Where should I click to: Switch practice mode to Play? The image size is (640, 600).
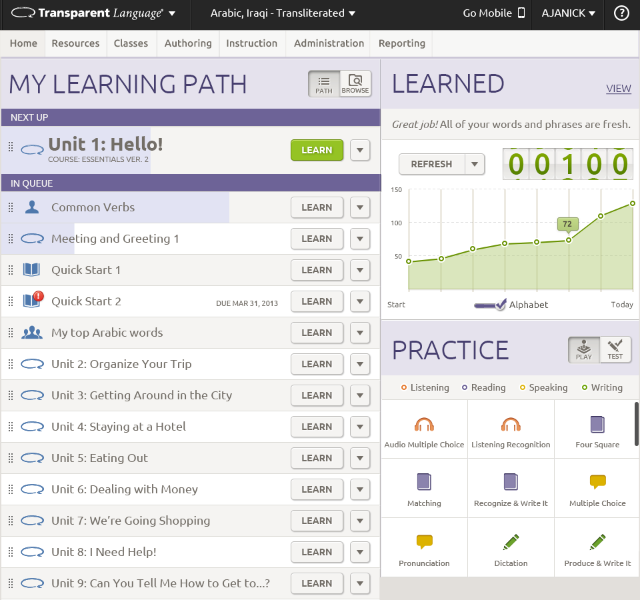[x=584, y=350]
